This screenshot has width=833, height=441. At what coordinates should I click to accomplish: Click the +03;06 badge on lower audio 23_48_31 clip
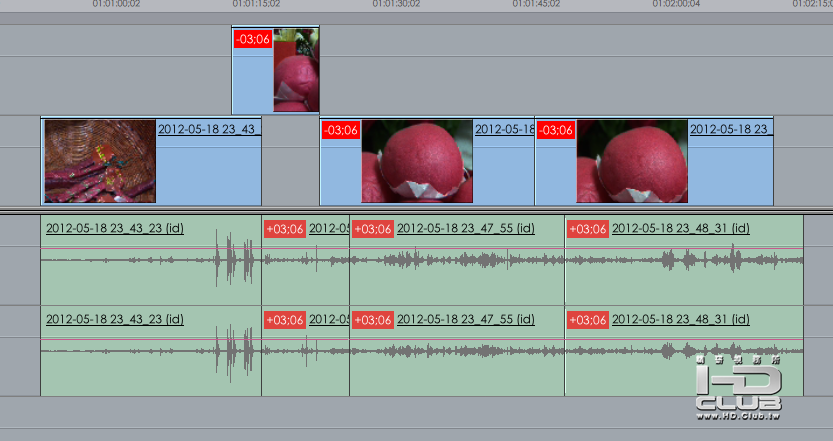[588, 320]
